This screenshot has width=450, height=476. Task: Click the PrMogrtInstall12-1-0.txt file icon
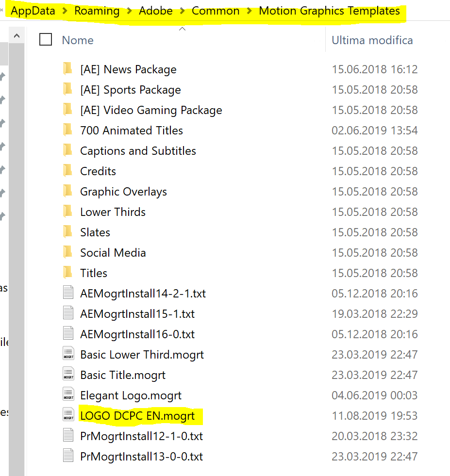pyautogui.click(x=68, y=436)
